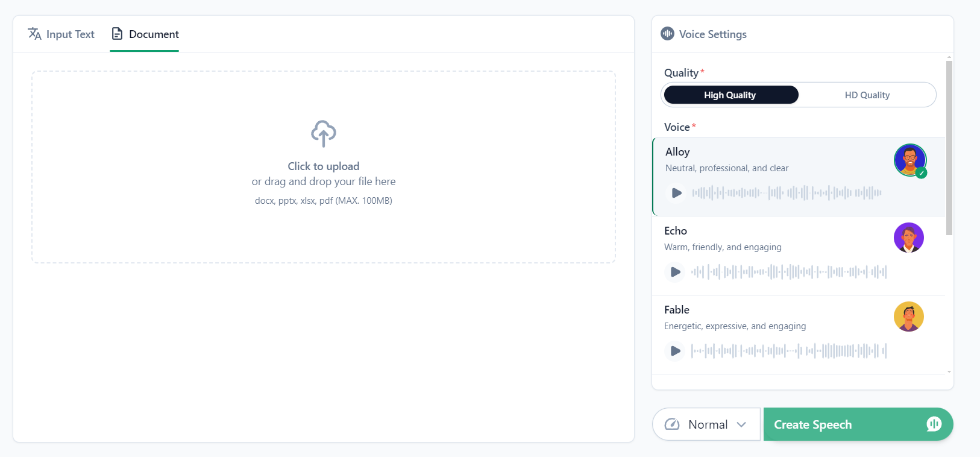Viewport: 980px width, 457px height.
Task: Switch quality to HD Quality
Action: point(868,95)
